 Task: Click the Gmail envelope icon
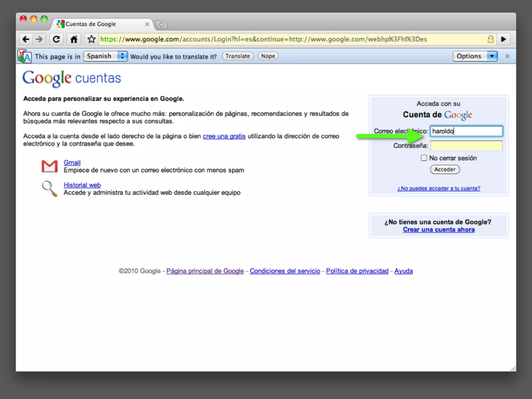pyautogui.click(x=49, y=166)
